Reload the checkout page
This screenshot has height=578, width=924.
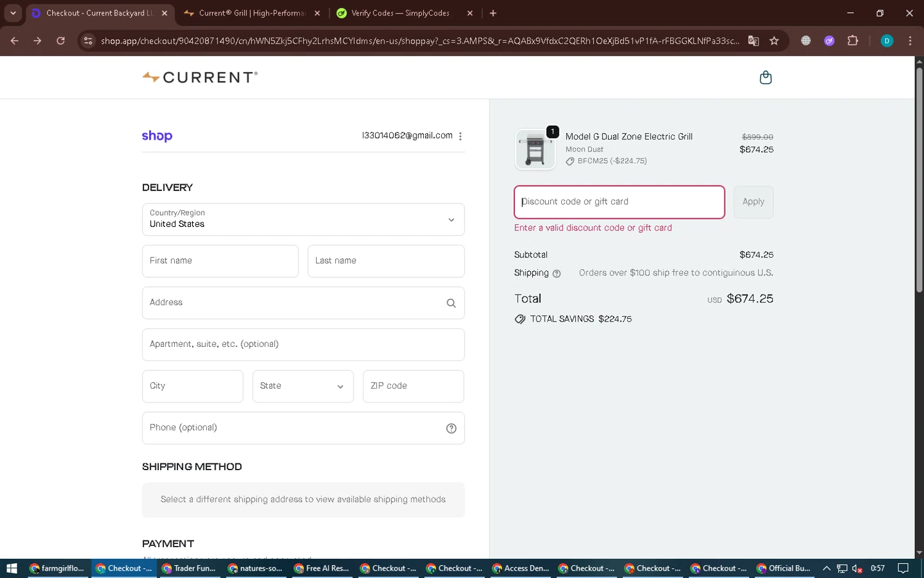(60, 41)
